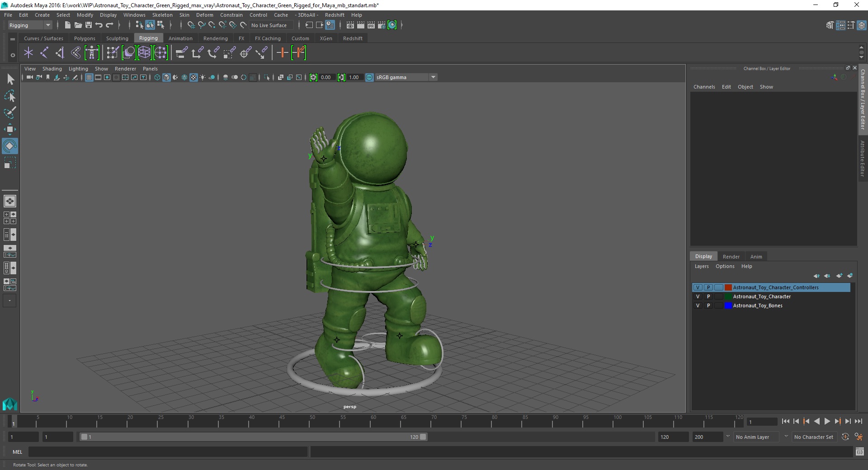Open the Skeleton menu
The image size is (868, 470).
coord(162,15)
